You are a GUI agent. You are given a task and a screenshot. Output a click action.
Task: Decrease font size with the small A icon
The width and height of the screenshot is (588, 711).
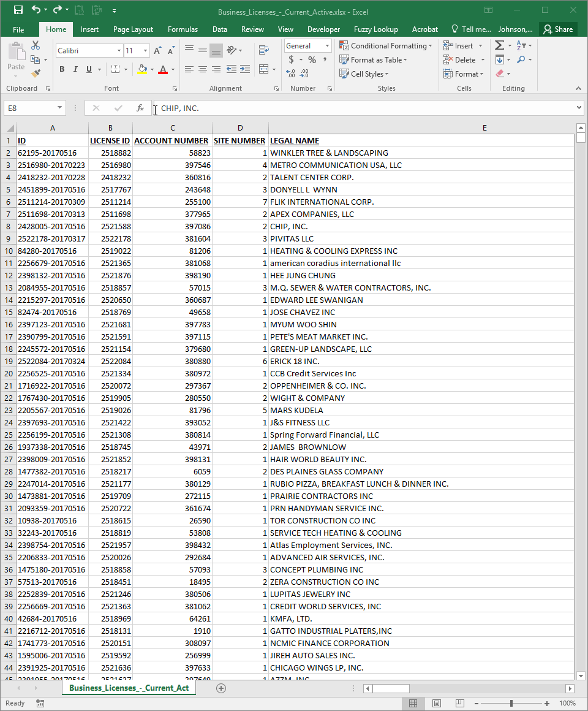[171, 51]
